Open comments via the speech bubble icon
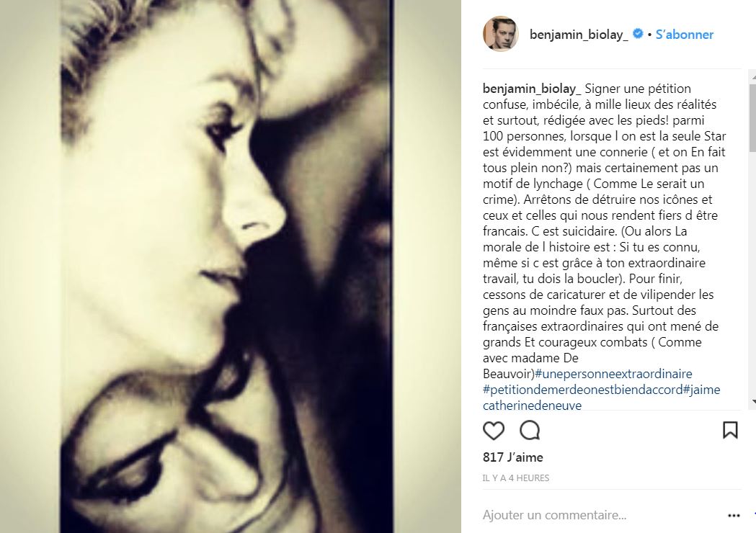The image size is (756, 533). (x=530, y=430)
